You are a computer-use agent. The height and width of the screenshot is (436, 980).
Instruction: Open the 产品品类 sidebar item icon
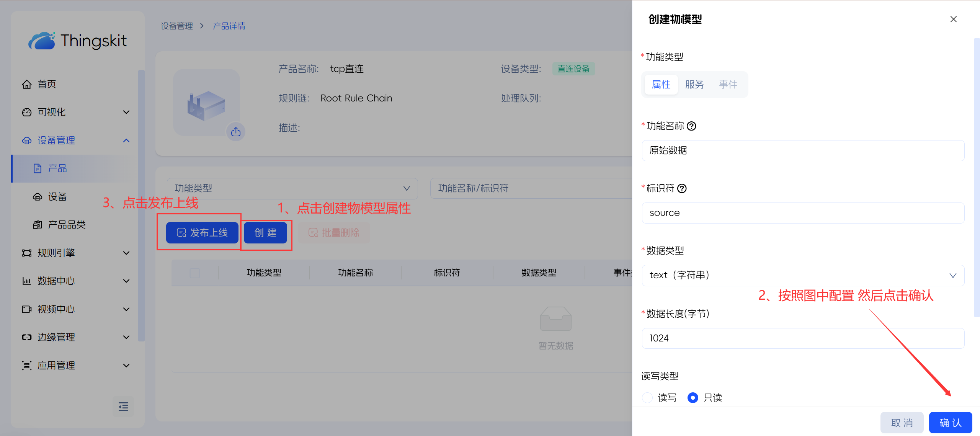click(x=38, y=225)
